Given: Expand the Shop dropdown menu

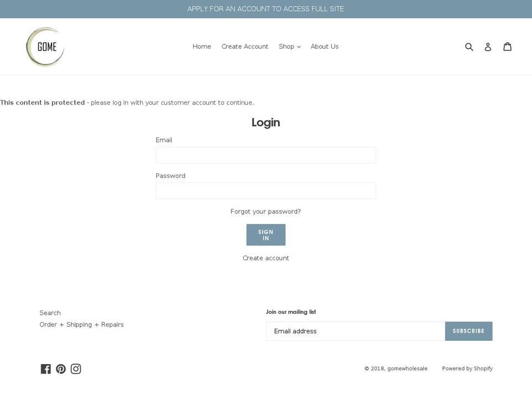Looking at the screenshot, I should [x=289, y=47].
